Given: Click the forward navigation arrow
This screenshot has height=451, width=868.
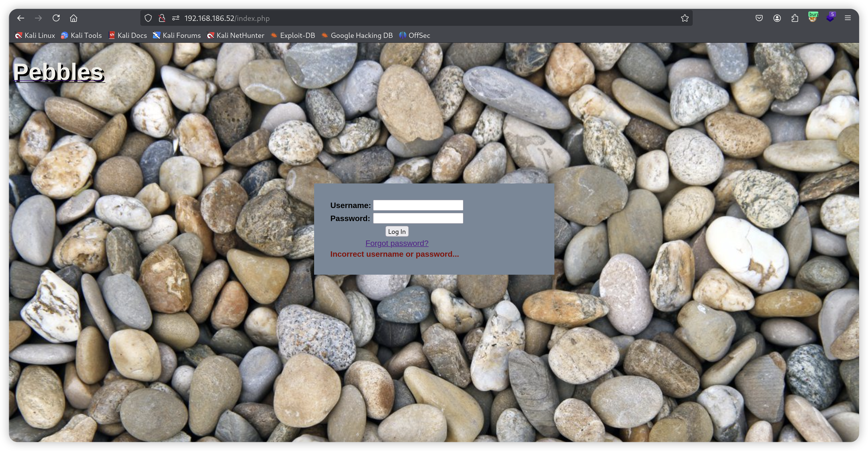Looking at the screenshot, I should [38, 18].
